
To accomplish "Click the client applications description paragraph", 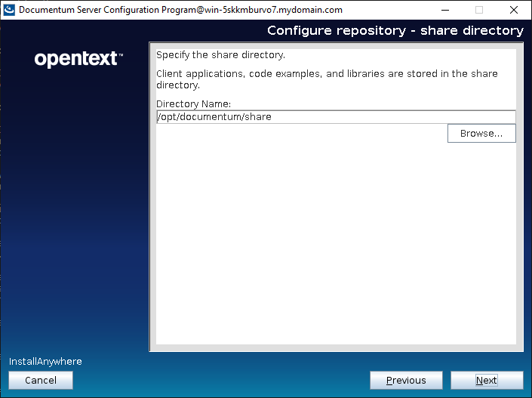I will [326, 79].
